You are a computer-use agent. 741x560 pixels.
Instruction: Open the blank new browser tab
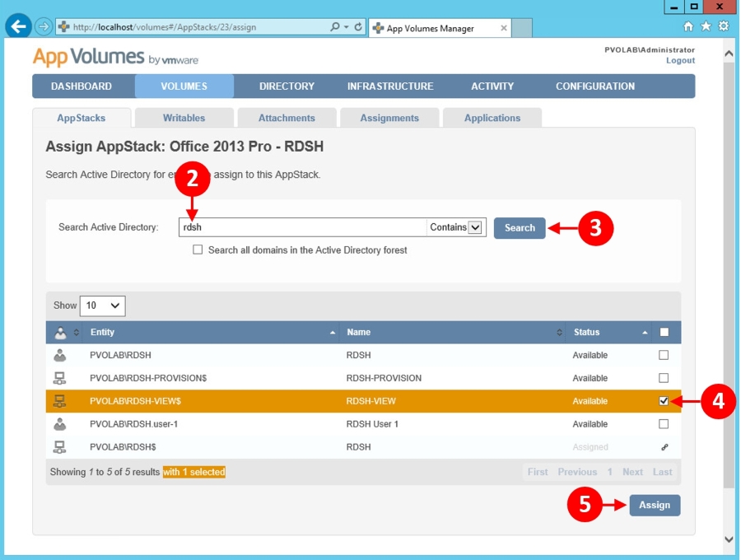522,28
